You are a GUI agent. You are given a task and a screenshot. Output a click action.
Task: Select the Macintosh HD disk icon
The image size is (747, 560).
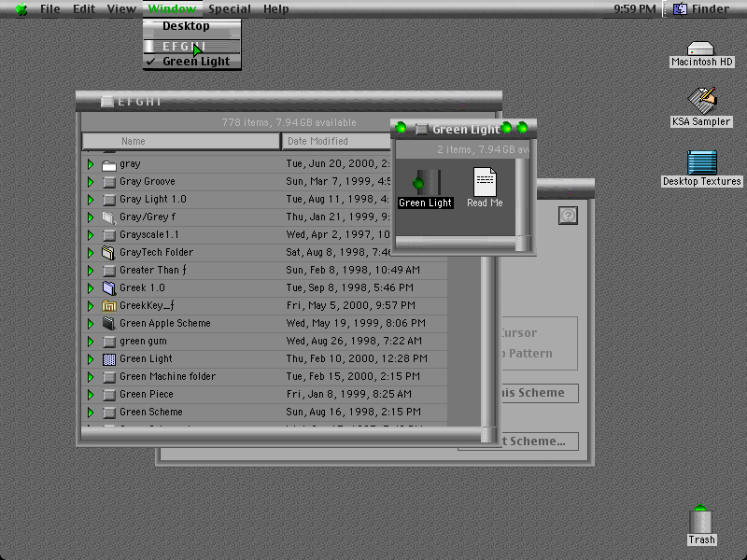[x=701, y=49]
